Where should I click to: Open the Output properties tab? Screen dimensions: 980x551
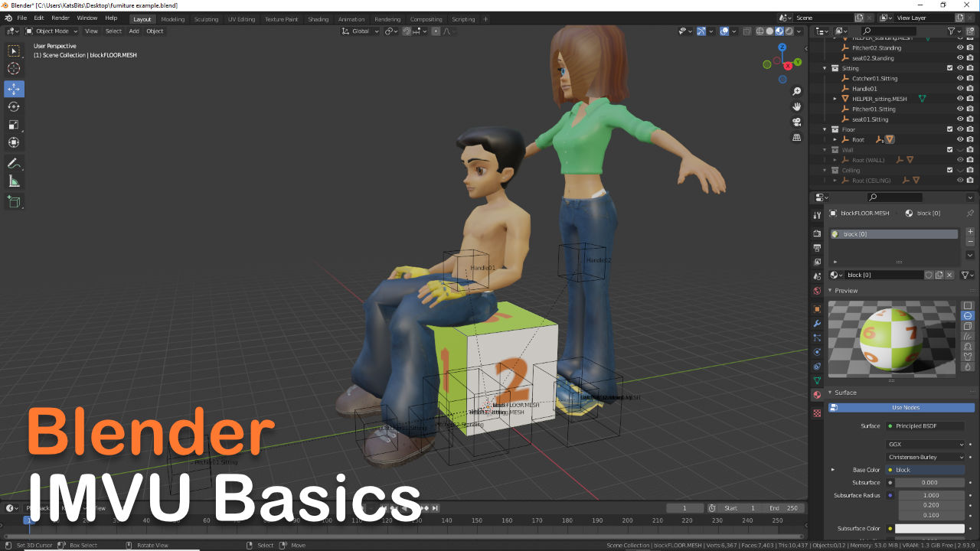point(817,248)
